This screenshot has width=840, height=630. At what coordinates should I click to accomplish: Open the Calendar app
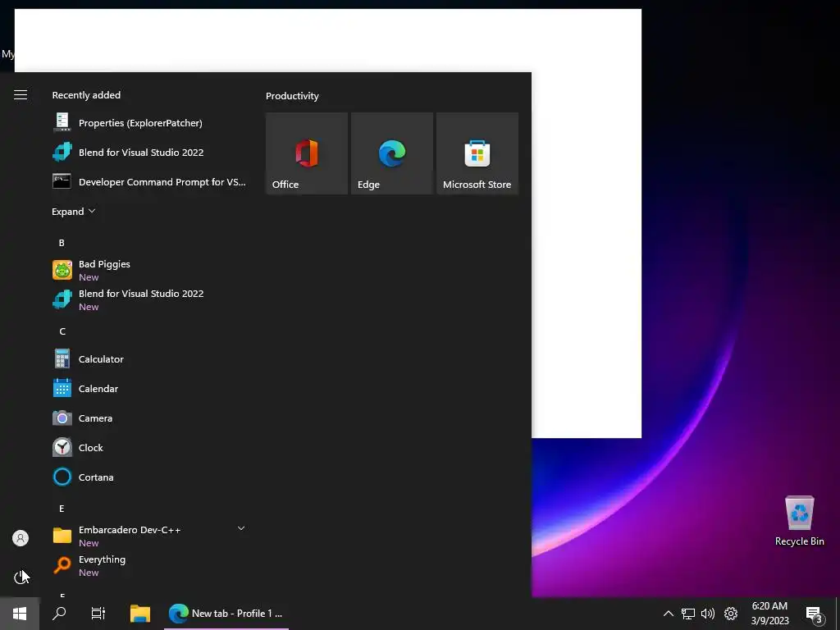coord(149,388)
